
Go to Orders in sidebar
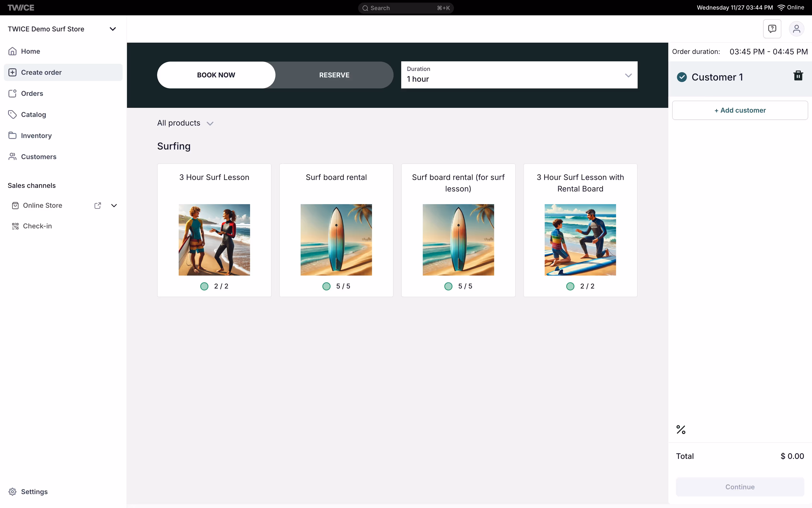[x=32, y=93]
